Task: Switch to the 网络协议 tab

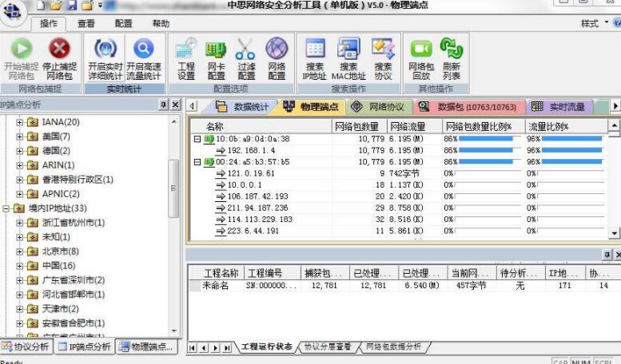Action: pyautogui.click(x=378, y=106)
